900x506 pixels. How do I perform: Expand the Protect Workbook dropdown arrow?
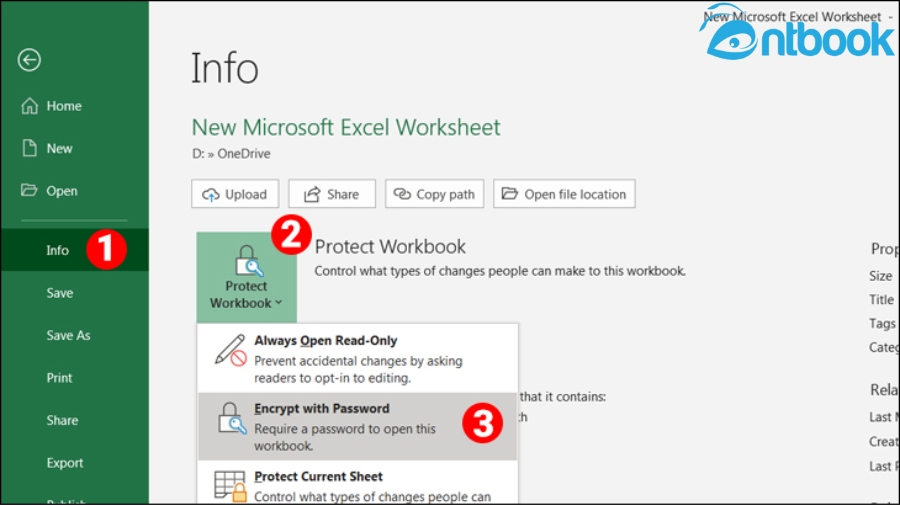tap(278, 303)
